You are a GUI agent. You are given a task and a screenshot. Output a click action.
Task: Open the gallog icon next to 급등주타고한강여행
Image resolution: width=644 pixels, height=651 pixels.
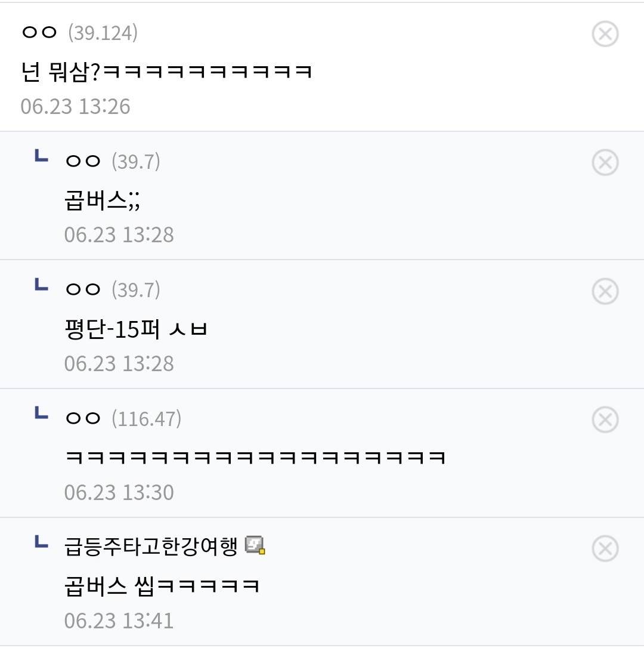point(255,545)
